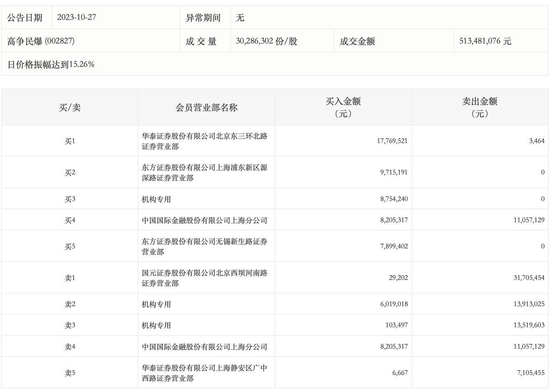Click the 会员营业部名称 column header

[206, 108]
